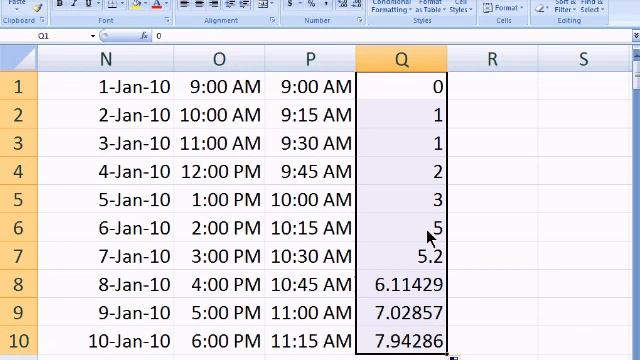Select row 1 header
640x360 pixels.
pyautogui.click(x=18, y=87)
